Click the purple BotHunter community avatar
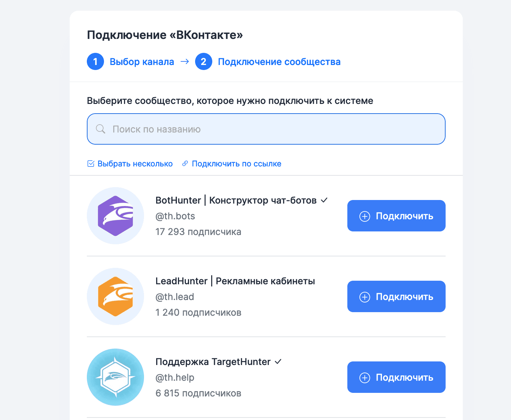The height and width of the screenshot is (420, 511). pyautogui.click(x=115, y=216)
